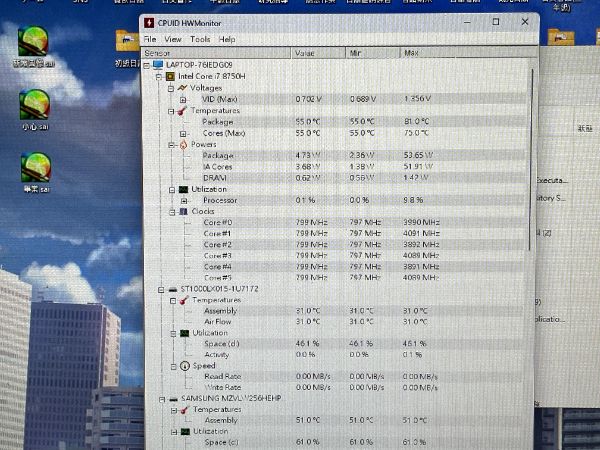Click the Min column header
This screenshot has width=600, height=450.
tap(372, 53)
